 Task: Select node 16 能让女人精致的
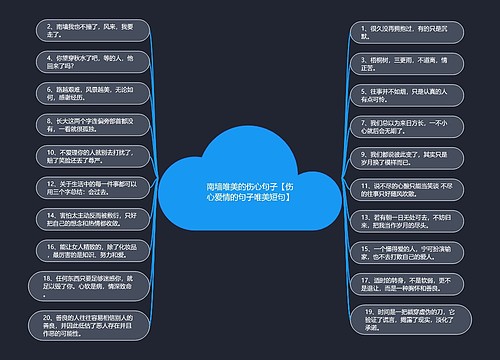click(x=93, y=251)
